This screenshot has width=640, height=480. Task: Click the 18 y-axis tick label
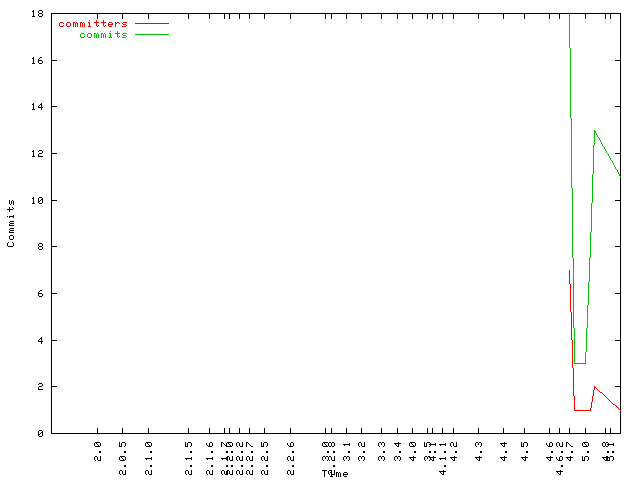pos(36,14)
